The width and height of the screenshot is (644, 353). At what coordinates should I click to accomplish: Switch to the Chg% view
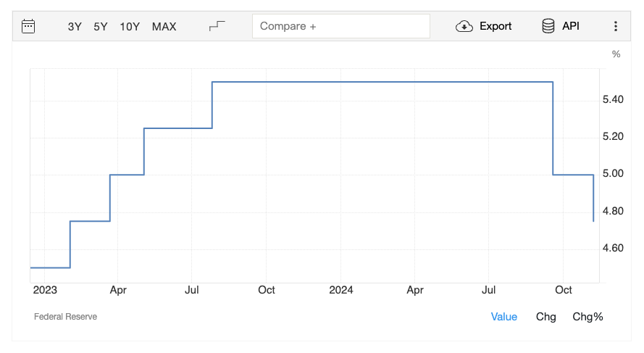[x=587, y=317]
